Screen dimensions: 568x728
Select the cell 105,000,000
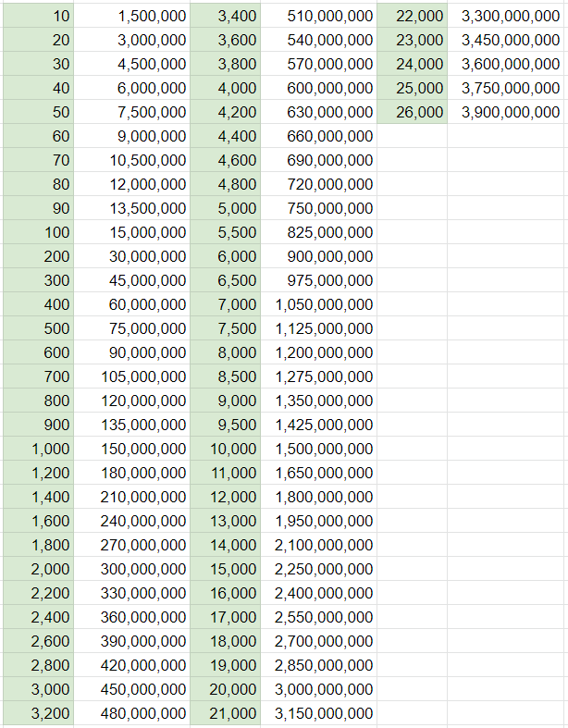point(132,376)
